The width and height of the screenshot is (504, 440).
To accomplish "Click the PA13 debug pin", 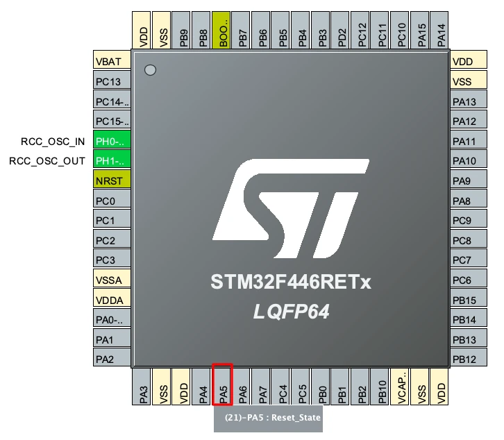I will pos(469,99).
